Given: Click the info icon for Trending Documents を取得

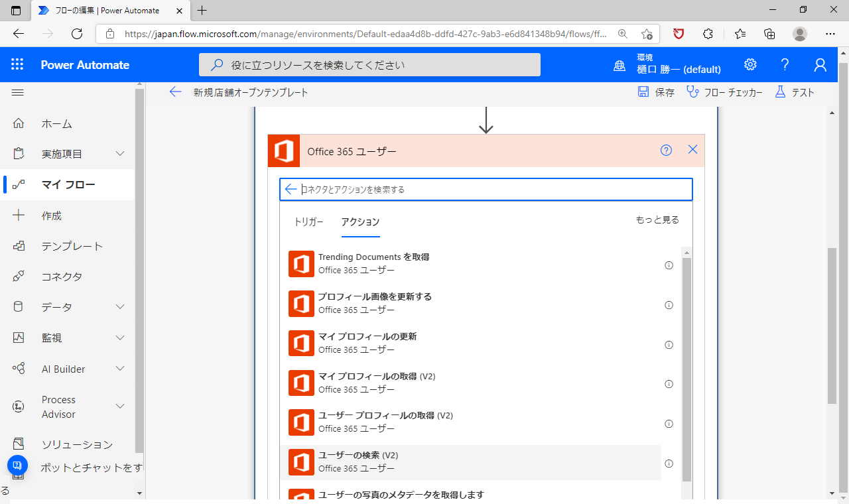Looking at the screenshot, I should click(x=669, y=265).
